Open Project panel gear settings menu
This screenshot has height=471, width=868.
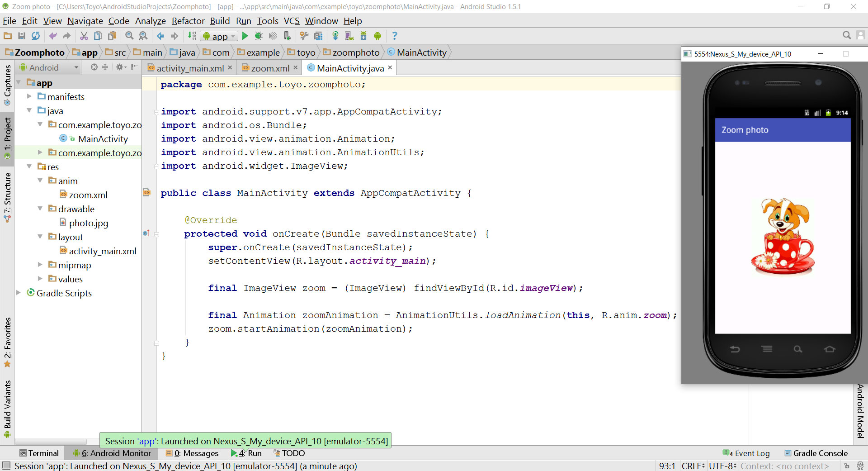121,67
